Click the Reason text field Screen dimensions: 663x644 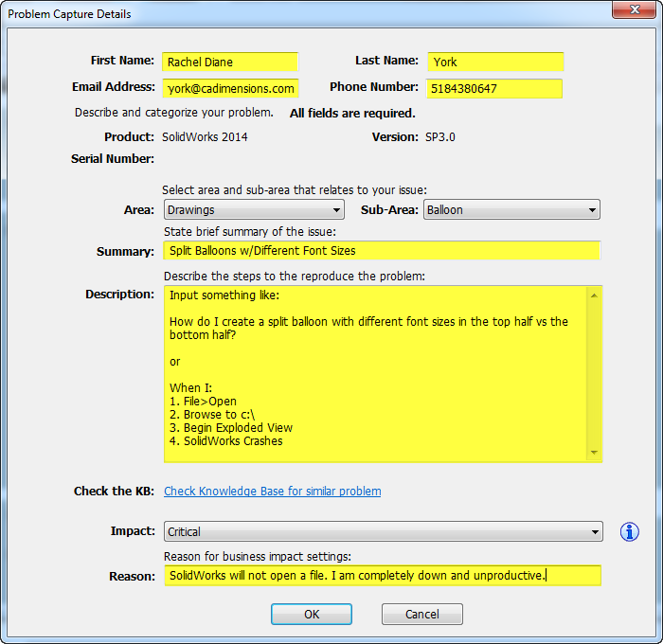point(383,576)
